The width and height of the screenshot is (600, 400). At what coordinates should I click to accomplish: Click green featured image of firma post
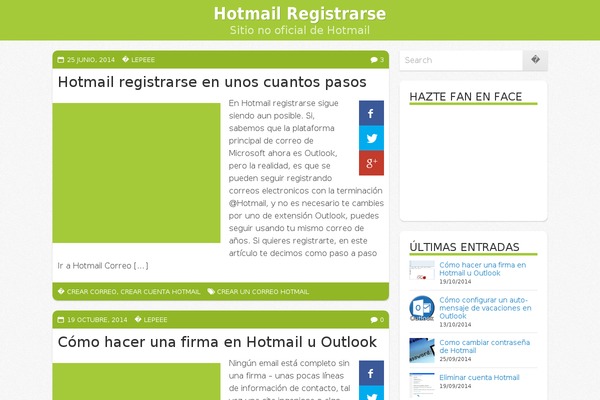136,381
